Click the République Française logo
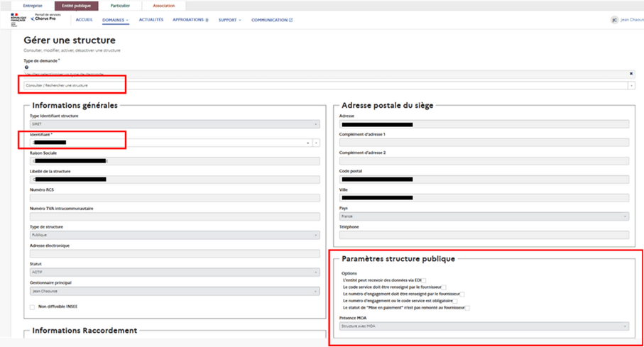 tap(18, 20)
